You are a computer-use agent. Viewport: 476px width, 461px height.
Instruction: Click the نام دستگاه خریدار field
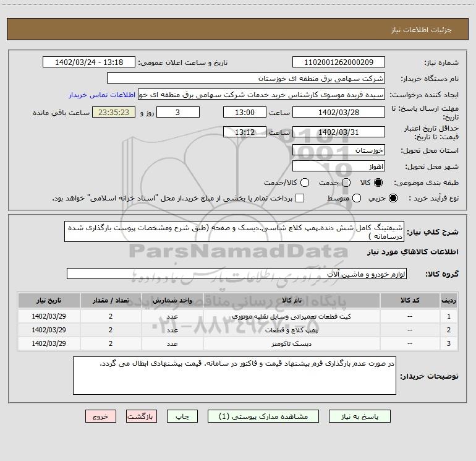click(245, 79)
